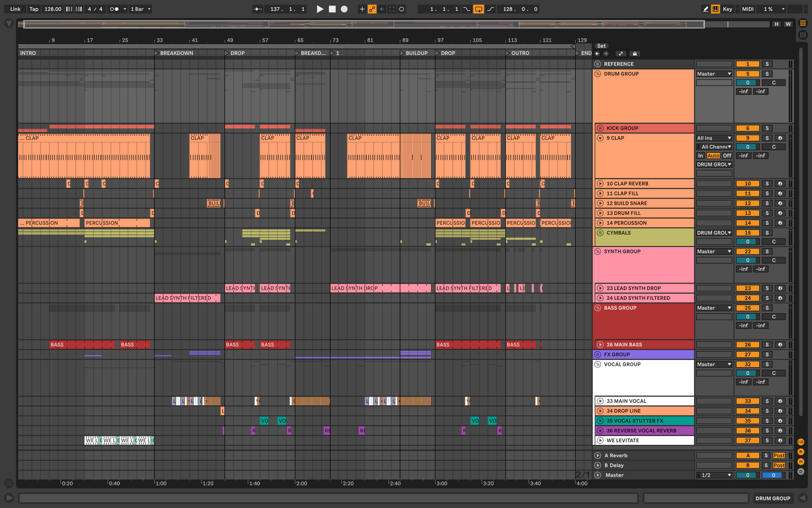Start playback with the Play button
The height and width of the screenshot is (508, 812).
pyautogui.click(x=320, y=9)
